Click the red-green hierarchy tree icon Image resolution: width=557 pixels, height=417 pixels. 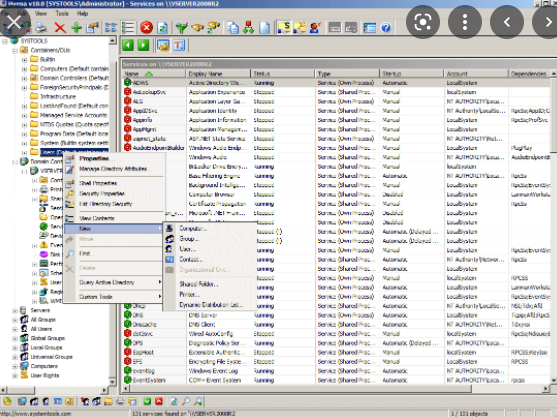click(248, 27)
